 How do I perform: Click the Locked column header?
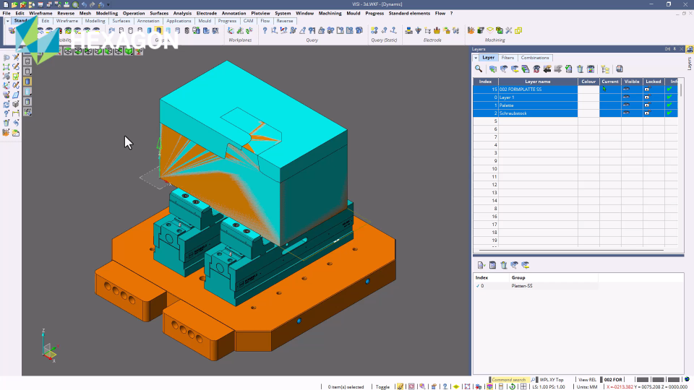(x=653, y=81)
